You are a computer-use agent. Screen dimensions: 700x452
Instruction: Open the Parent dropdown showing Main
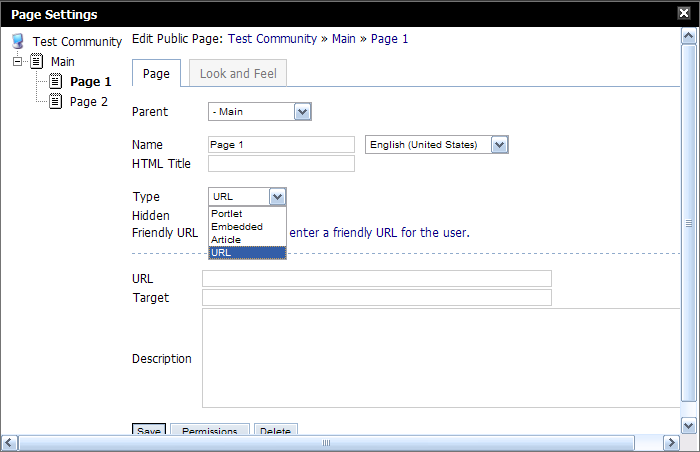[x=259, y=112]
